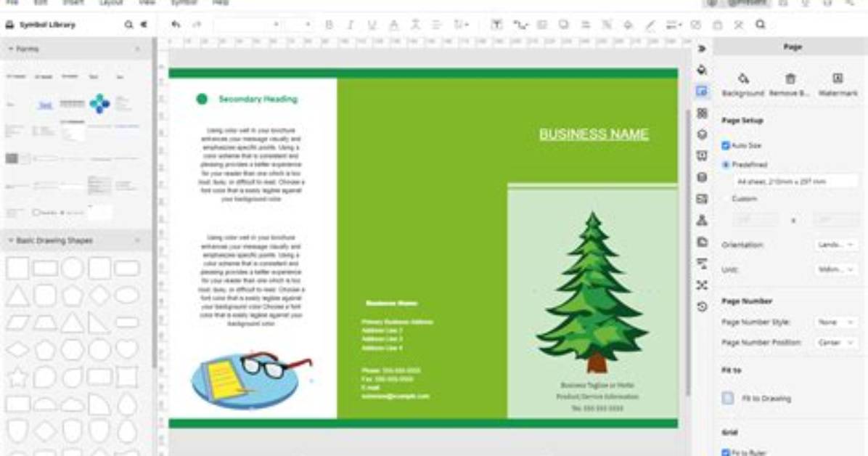This screenshot has height=456, width=868.
Task: Open the Layers panel icon
Action: coord(702,134)
